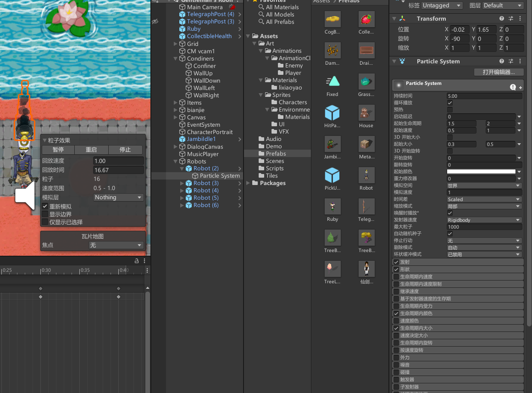Open the 模拟层 Nothing dropdown

point(118,197)
